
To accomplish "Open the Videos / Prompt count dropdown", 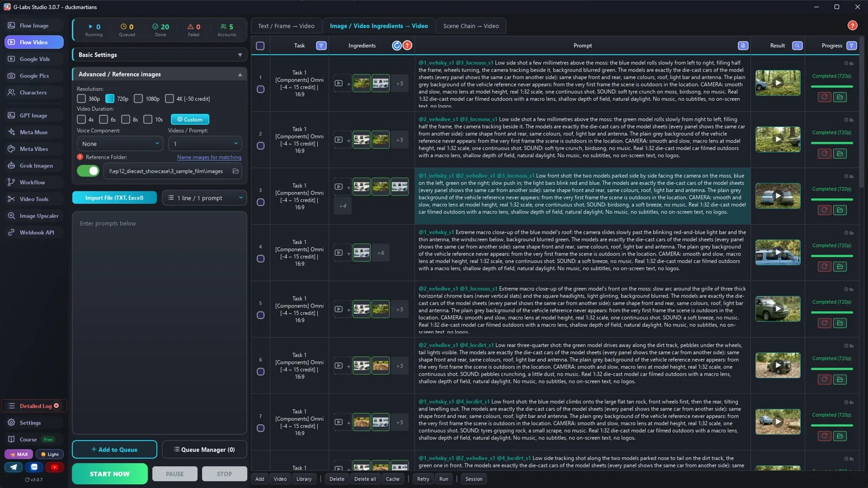I will (205, 144).
